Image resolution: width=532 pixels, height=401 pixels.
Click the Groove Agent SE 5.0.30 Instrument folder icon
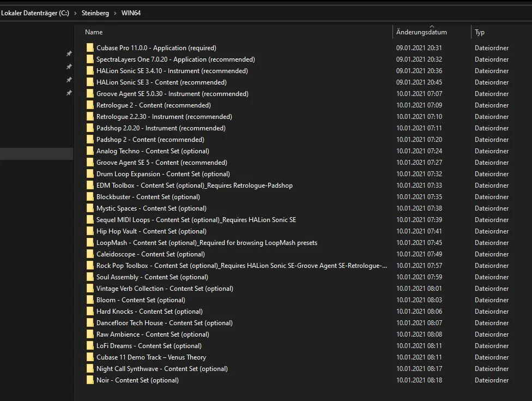[x=90, y=94]
